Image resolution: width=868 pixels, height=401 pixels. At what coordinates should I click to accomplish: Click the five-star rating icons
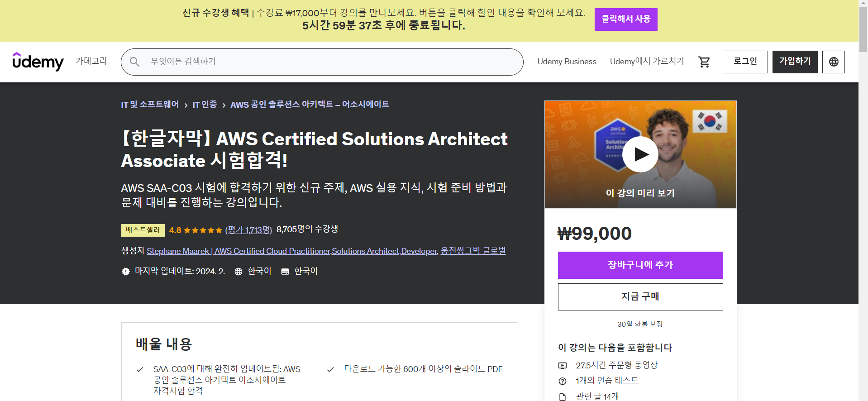point(203,230)
